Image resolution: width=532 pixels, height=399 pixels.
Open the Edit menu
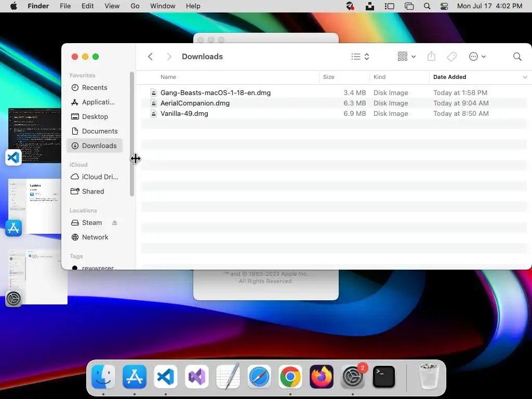[x=87, y=6]
